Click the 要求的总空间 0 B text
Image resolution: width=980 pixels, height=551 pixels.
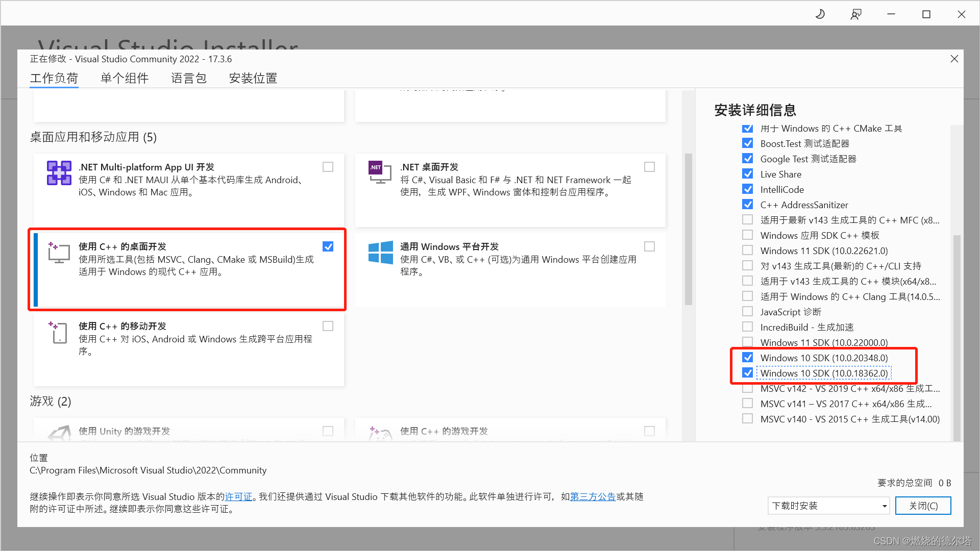pyautogui.click(x=914, y=483)
